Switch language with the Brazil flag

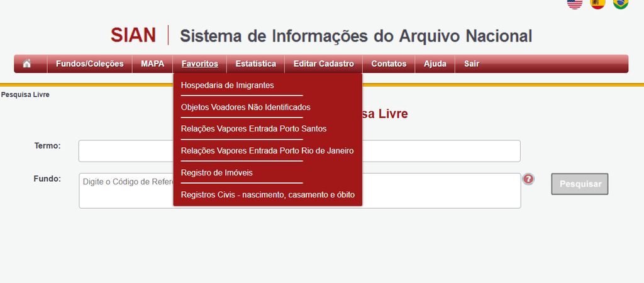(x=621, y=3)
